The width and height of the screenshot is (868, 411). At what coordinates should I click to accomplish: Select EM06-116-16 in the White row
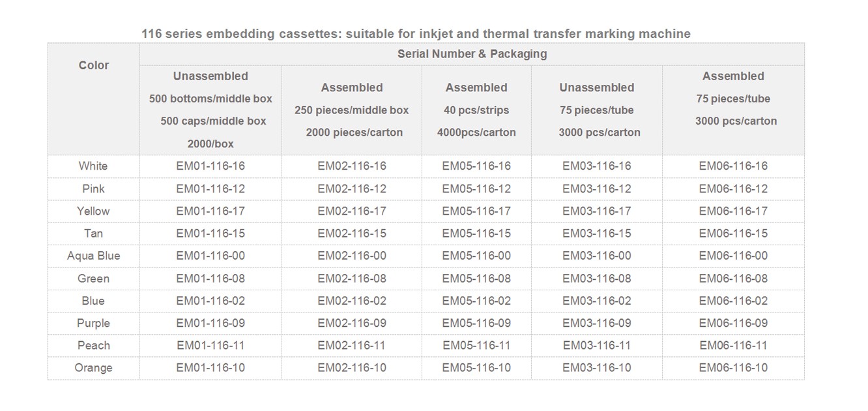734,166
